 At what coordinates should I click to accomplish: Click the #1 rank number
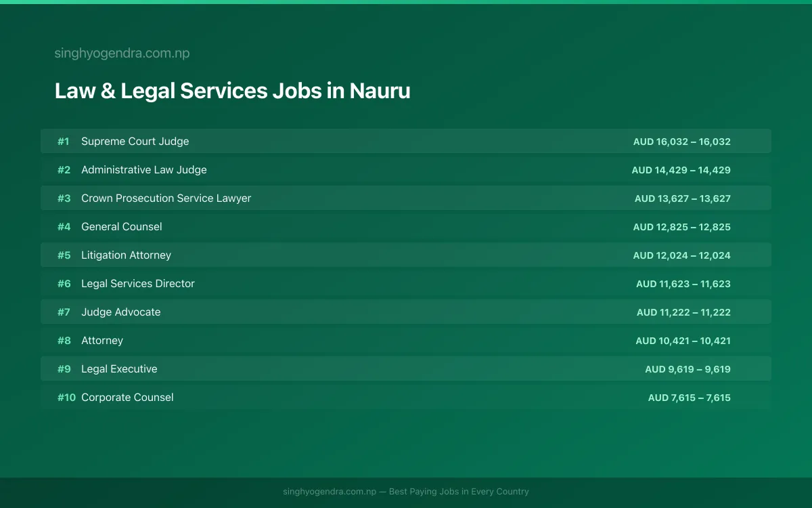[64, 142]
